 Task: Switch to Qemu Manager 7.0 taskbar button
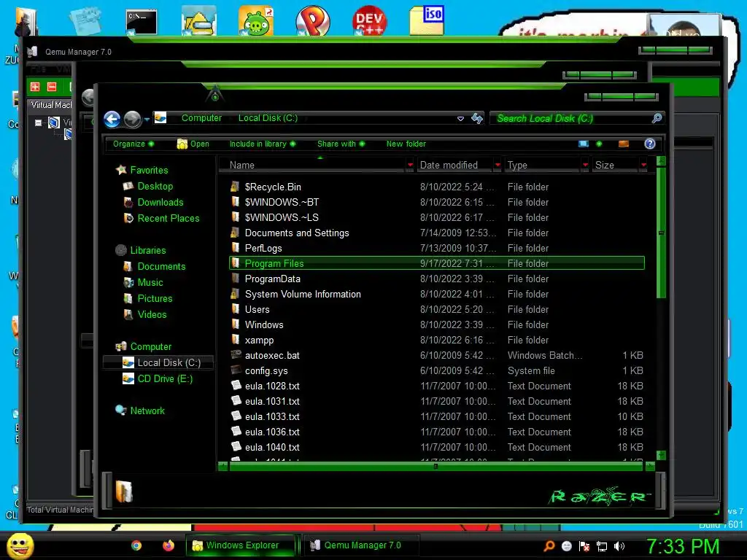pos(360,545)
